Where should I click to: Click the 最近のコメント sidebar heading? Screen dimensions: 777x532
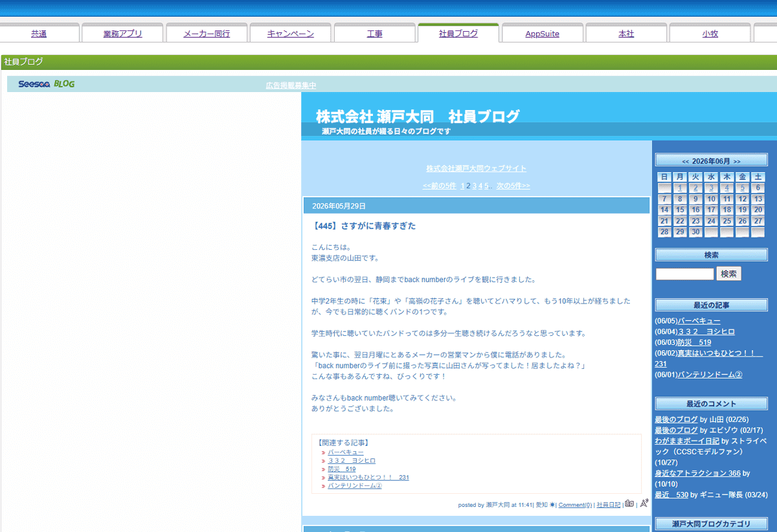click(711, 404)
